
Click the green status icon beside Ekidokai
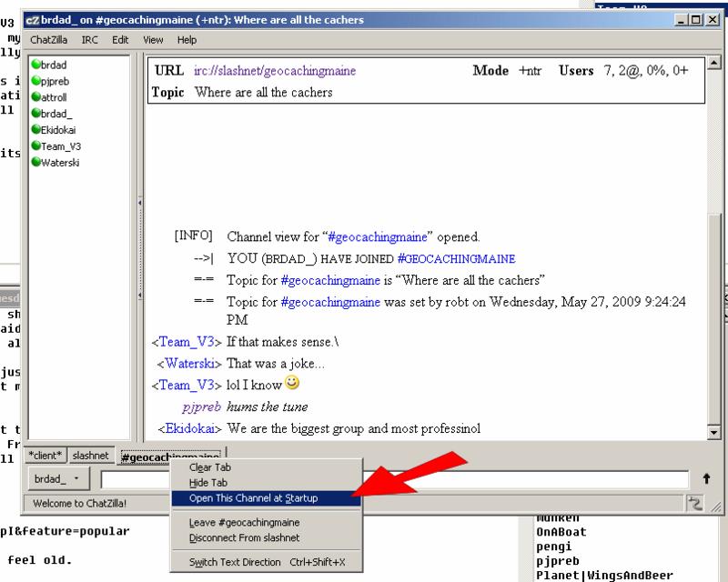point(35,130)
